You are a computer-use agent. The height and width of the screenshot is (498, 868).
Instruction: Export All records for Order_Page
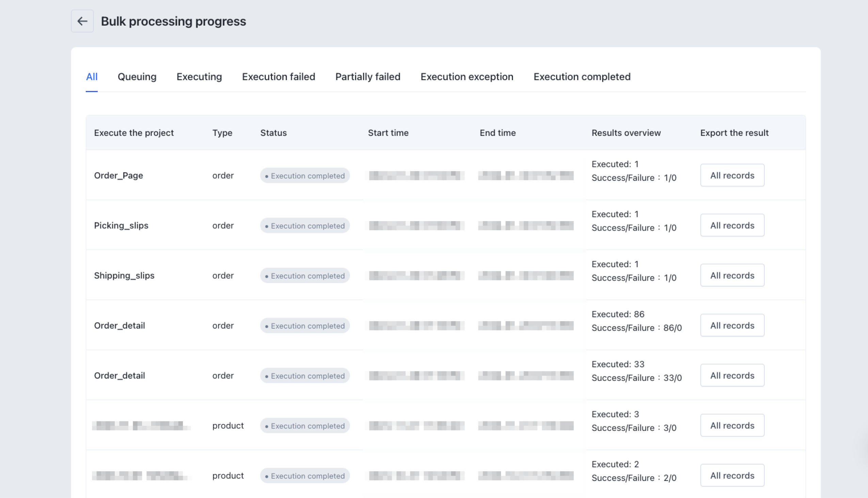(732, 175)
